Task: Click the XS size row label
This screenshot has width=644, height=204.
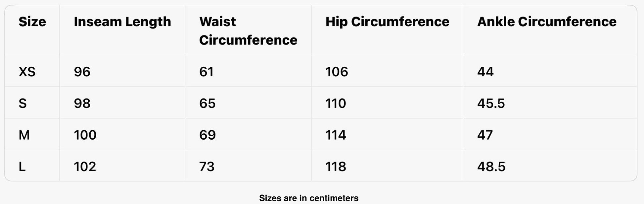Action: 27,72
